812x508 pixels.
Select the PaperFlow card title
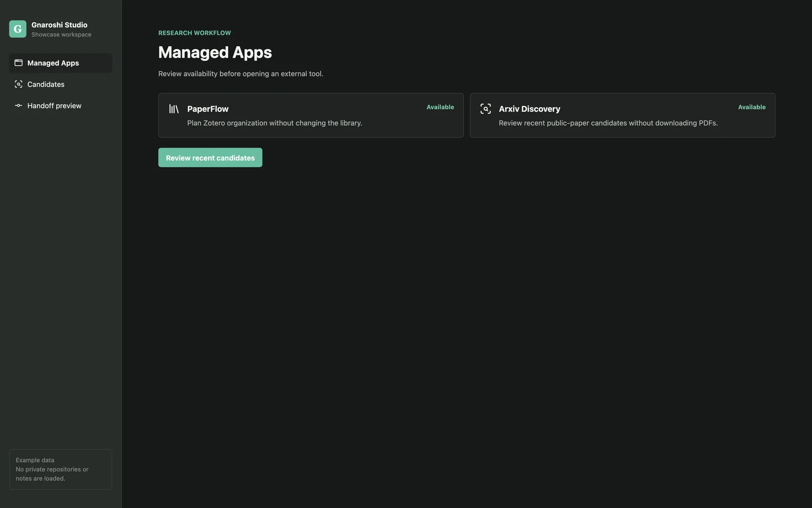tap(208, 109)
